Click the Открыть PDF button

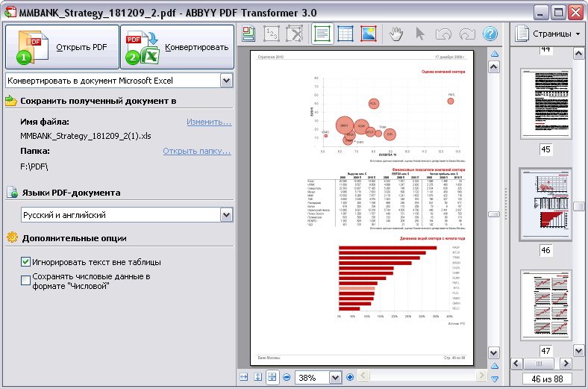click(x=62, y=47)
